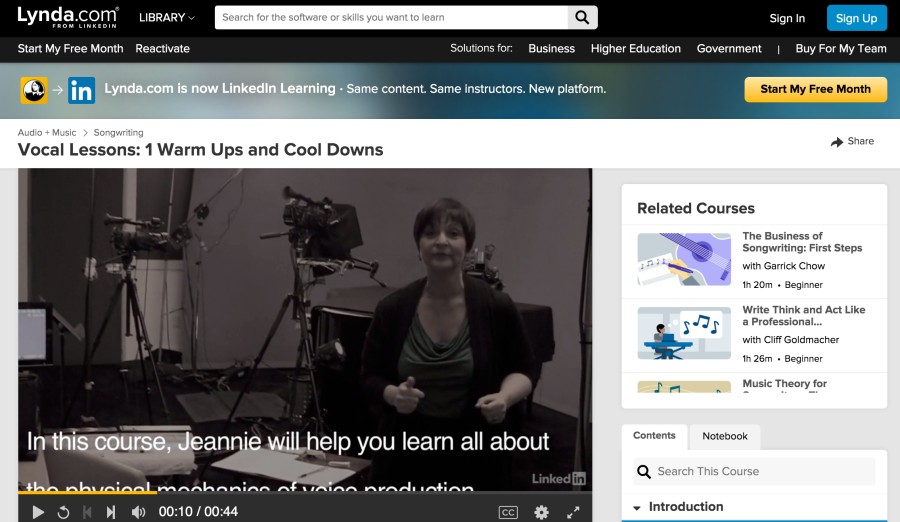The image size is (900, 522).
Task: Skip to the next video
Action: pos(111,512)
